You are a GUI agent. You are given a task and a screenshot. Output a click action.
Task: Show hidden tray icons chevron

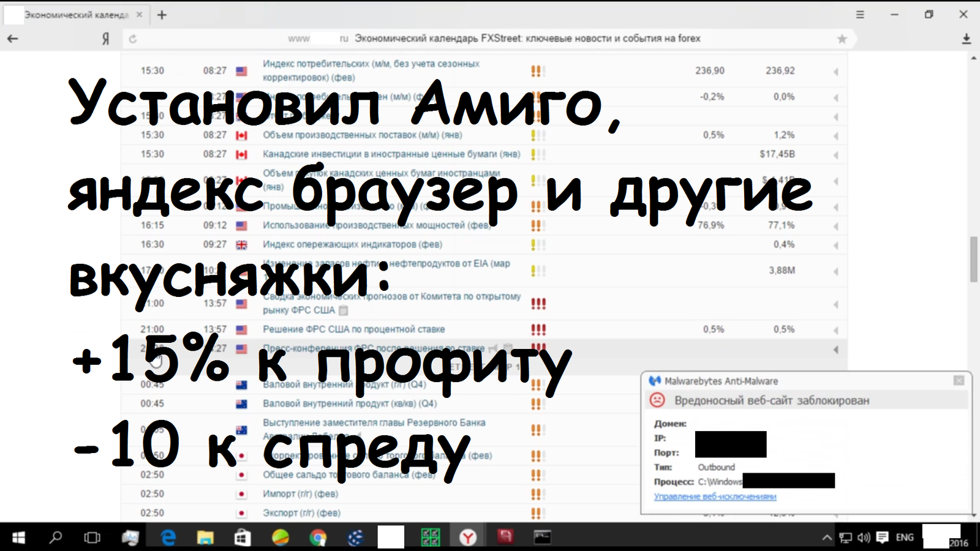click(827, 538)
